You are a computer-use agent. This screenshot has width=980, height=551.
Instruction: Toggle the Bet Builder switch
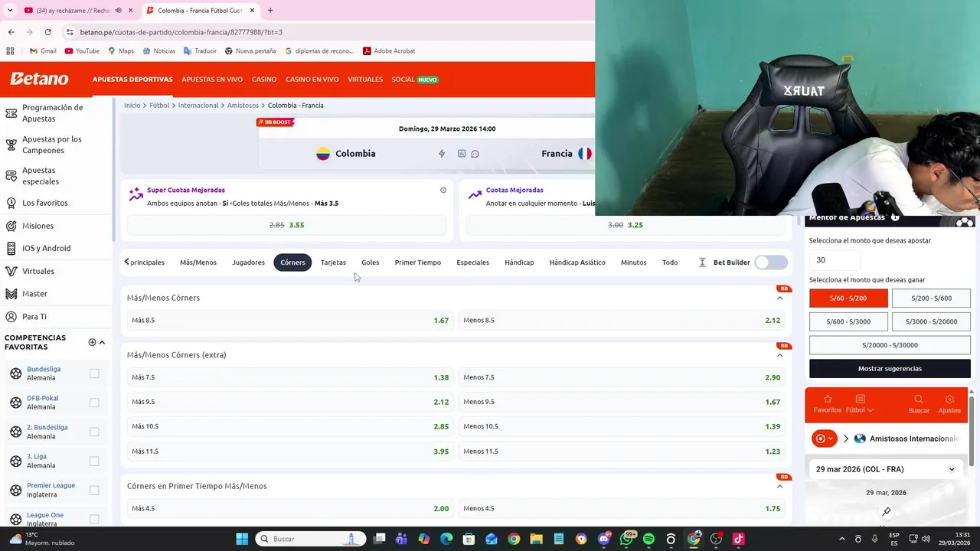coord(771,262)
